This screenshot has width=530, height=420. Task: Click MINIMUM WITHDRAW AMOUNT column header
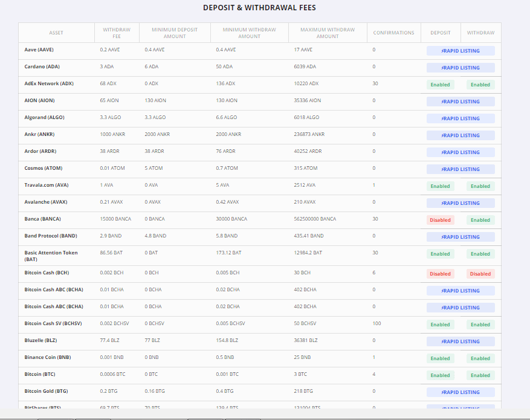pyautogui.click(x=249, y=33)
